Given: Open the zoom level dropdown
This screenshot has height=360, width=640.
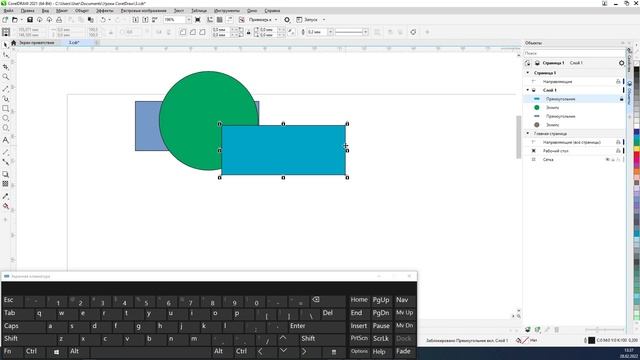Looking at the screenshot, I should coord(189,20).
